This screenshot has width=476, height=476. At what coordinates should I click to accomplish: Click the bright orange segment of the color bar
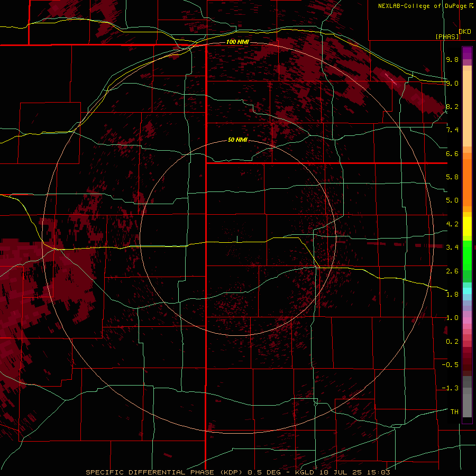point(467,183)
